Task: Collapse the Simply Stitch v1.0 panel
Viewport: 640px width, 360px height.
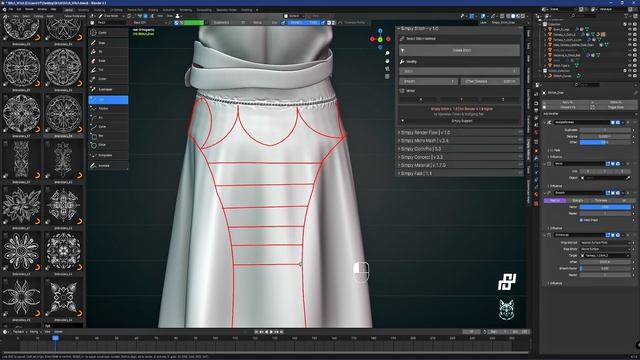Action: 459,29
